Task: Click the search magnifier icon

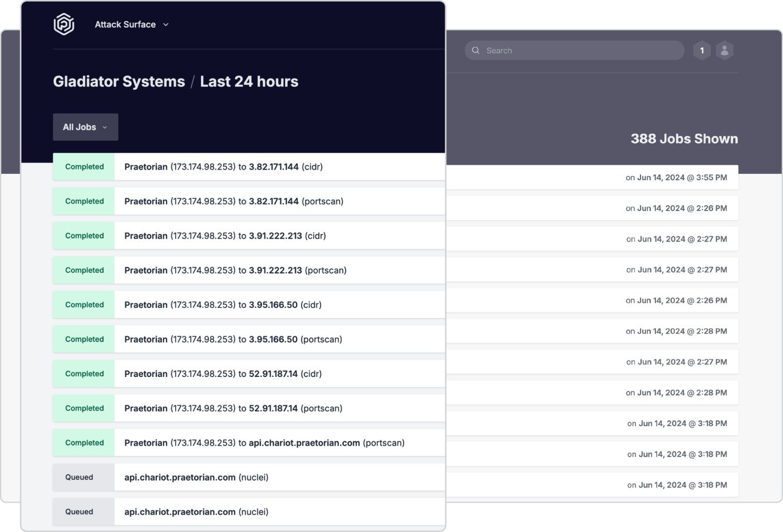Action: tap(476, 50)
